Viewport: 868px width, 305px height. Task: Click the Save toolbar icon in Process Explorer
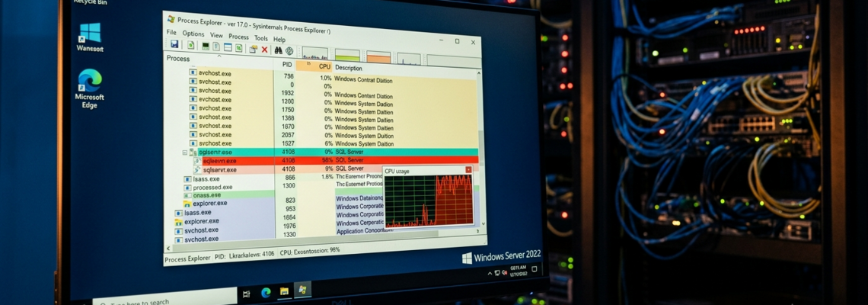pos(174,43)
